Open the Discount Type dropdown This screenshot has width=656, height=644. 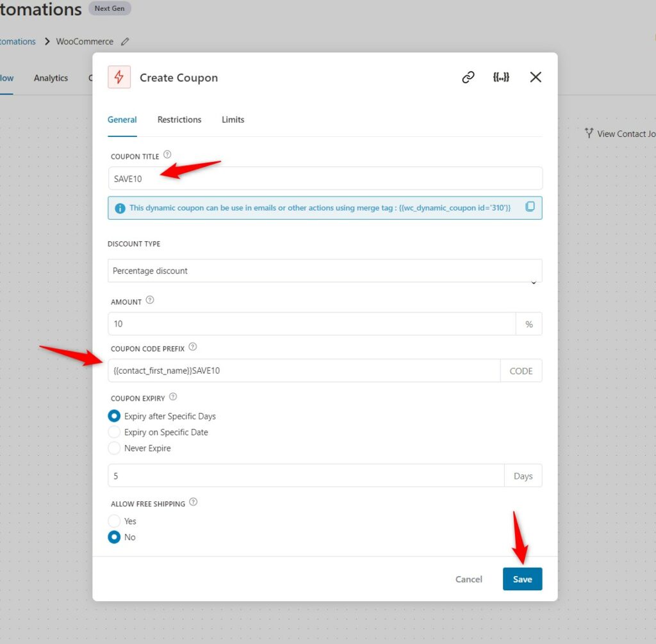(x=325, y=271)
